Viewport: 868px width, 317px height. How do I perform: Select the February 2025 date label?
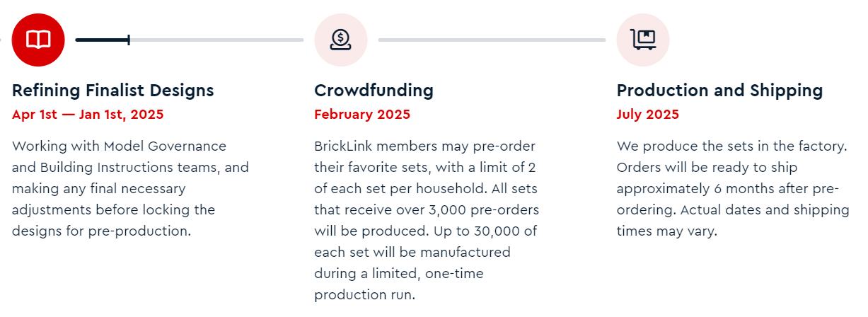[362, 114]
